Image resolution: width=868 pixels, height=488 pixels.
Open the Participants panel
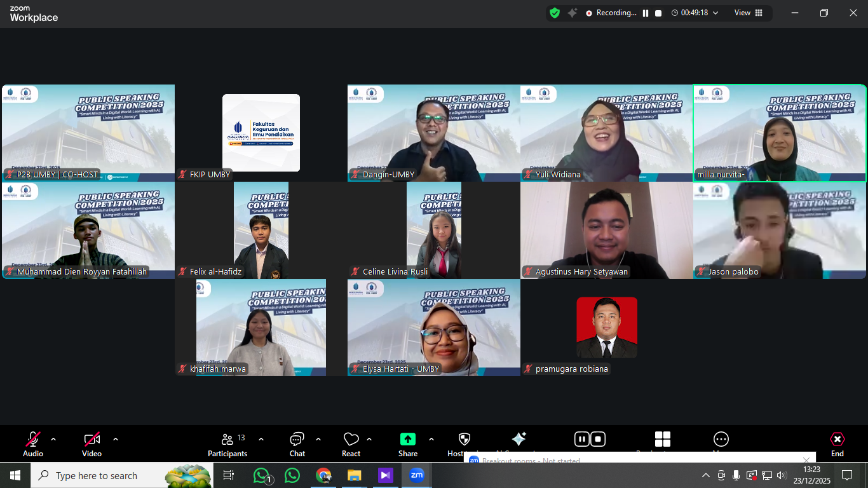tap(227, 444)
